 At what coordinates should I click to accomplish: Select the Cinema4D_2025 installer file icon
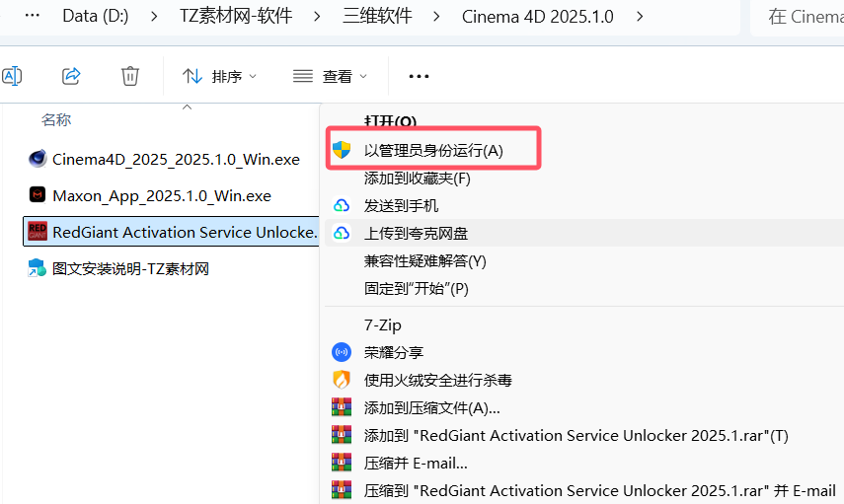(x=38, y=159)
